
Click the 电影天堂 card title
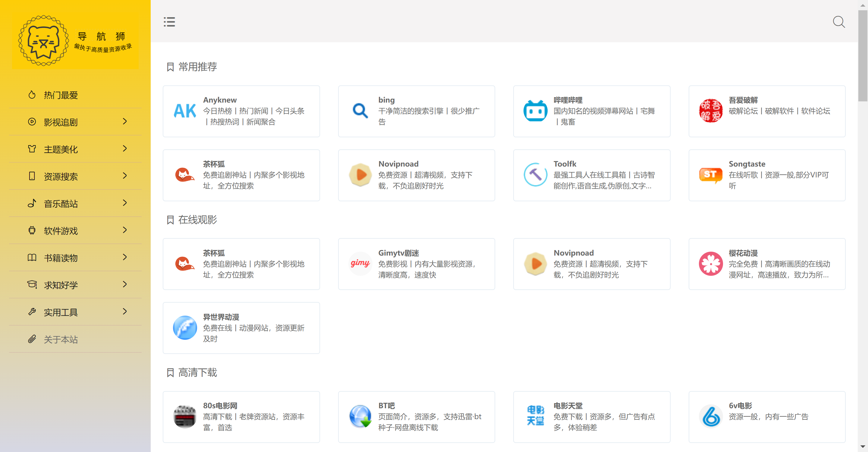click(x=568, y=406)
